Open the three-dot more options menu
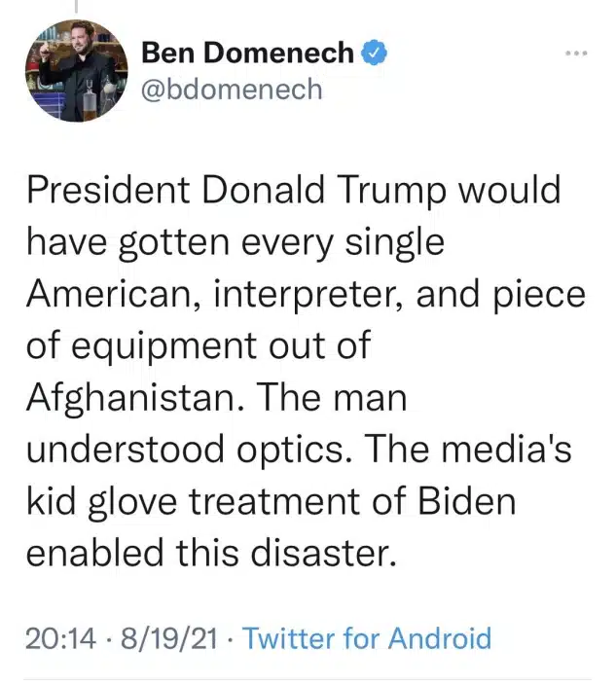The height and width of the screenshot is (686, 616). click(x=576, y=53)
